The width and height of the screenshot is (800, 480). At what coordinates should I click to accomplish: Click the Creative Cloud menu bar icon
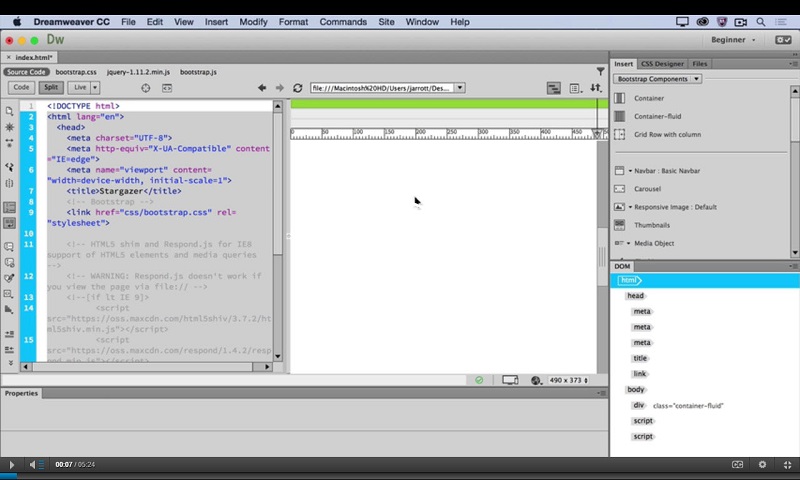tap(703, 21)
